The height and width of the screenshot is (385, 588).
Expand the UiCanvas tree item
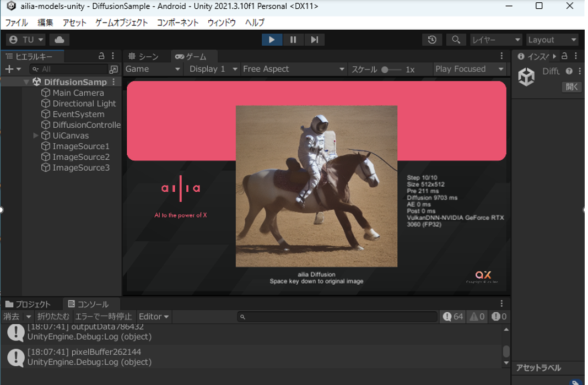pyautogui.click(x=36, y=135)
